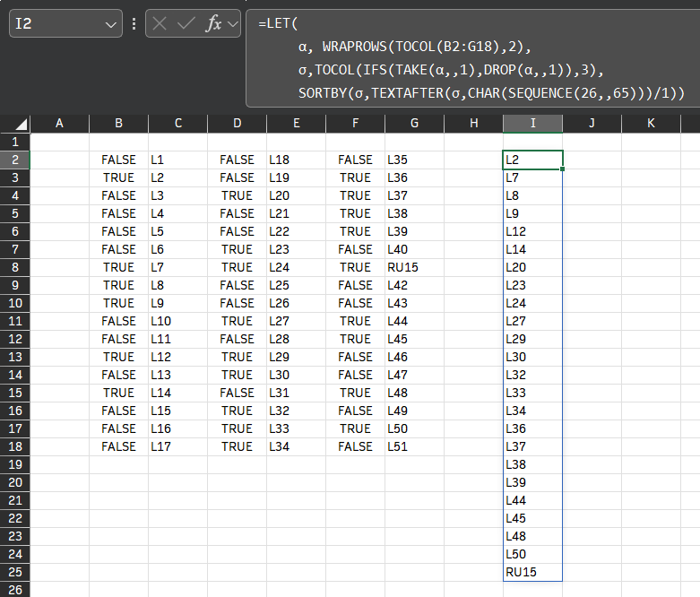700x597 pixels.
Task: Click cell C8 containing L7
Action: (177, 267)
